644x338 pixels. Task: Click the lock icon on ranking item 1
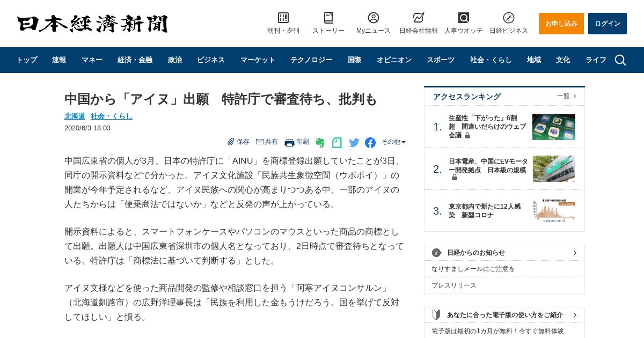click(467, 136)
